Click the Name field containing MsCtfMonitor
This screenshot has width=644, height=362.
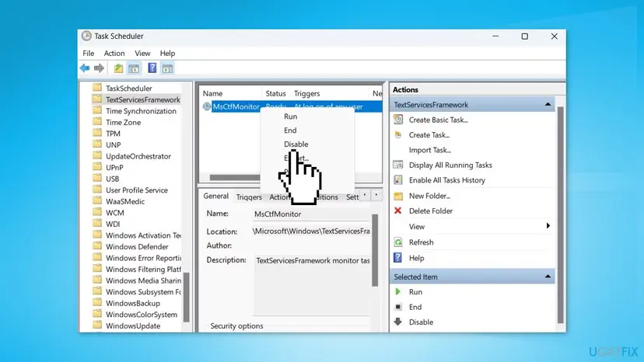click(x=311, y=214)
